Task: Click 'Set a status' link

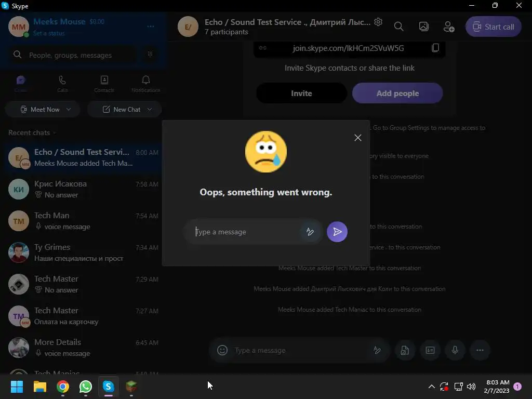Action: tap(48, 33)
